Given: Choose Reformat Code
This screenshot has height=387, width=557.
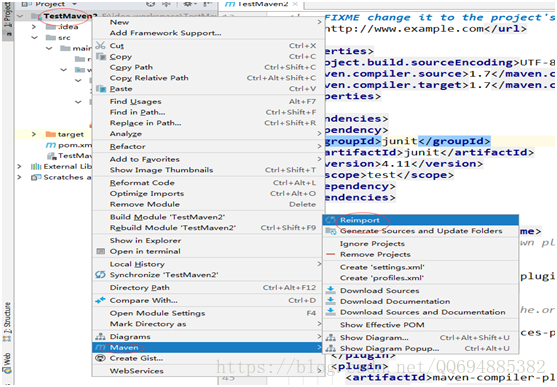Looking at the screenshot, I should pos(209,183).
